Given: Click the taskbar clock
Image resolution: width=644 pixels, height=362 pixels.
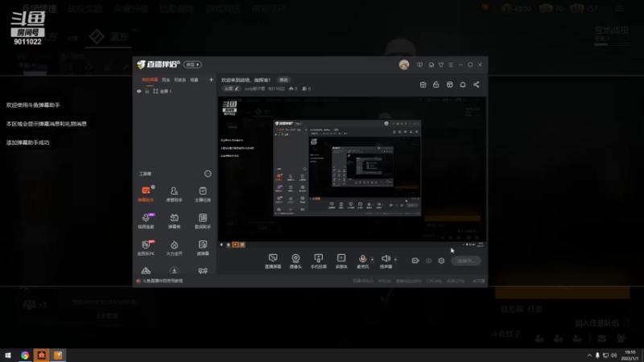Looking at the screenshot, I should tap(630, 356).
